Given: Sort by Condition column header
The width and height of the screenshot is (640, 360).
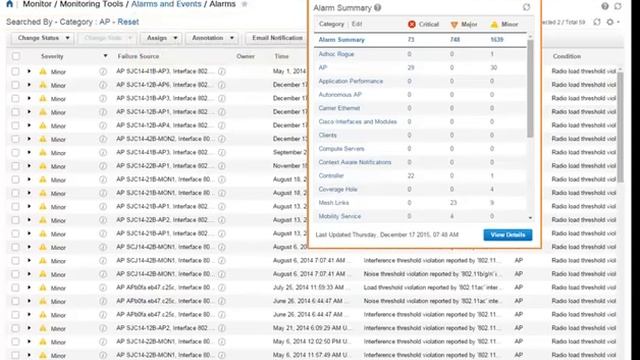Looking at the screenshot, I should click(567, 56).
